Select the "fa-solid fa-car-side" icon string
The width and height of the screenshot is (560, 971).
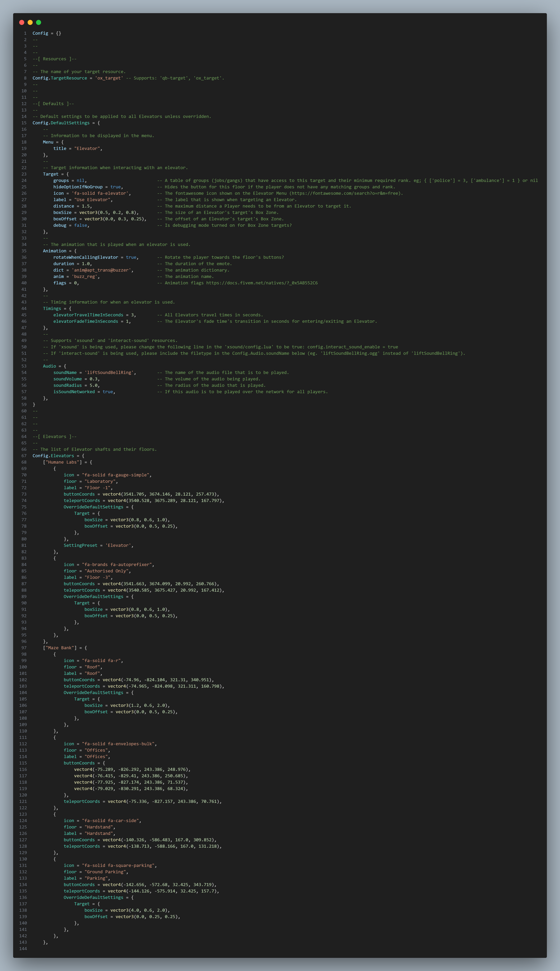[110, 821]
